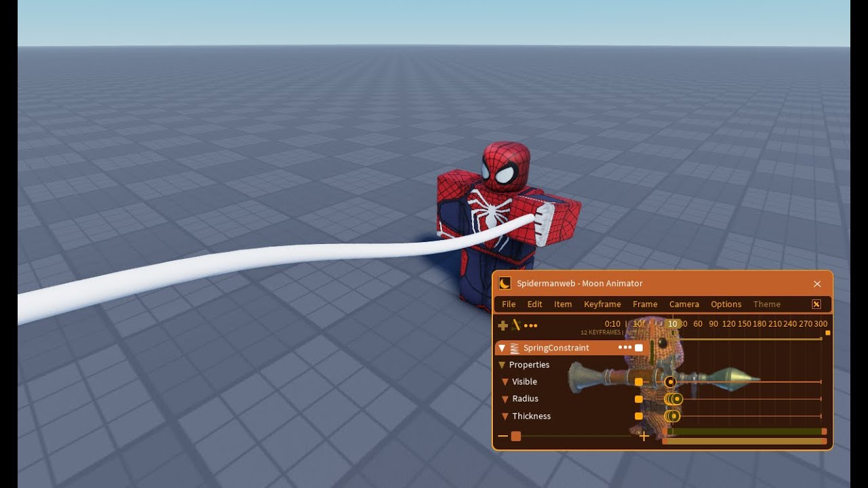Select the keyframe on the Visible track
This screenshot has width=868, height=488.
click(x=670, y=382)
